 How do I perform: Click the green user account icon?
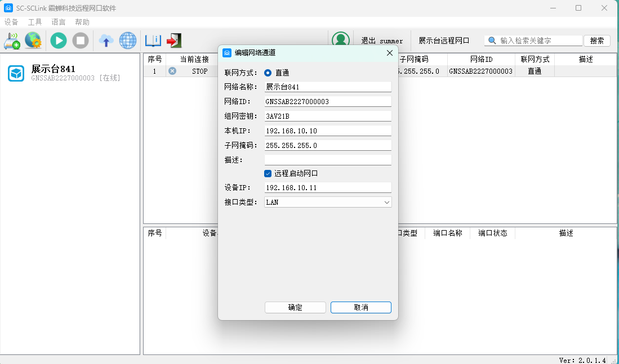341,40
